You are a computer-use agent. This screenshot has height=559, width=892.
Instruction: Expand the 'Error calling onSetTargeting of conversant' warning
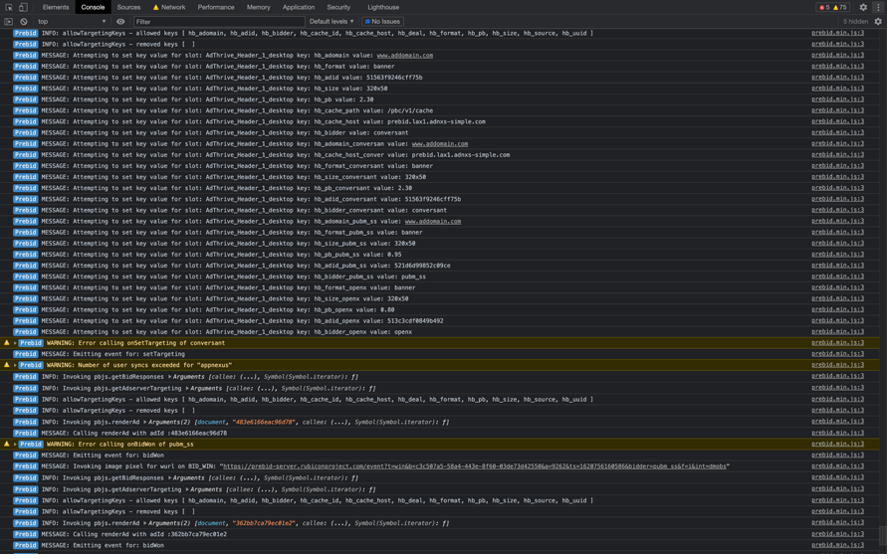coord(15,343)
